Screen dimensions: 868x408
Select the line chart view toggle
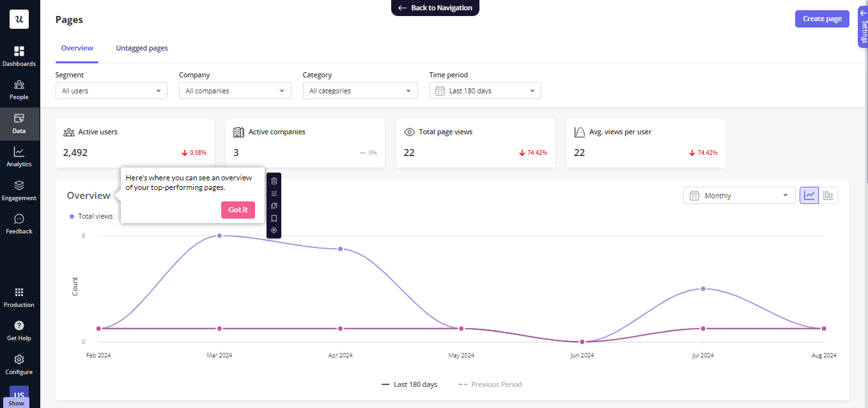tap(809, 196)
